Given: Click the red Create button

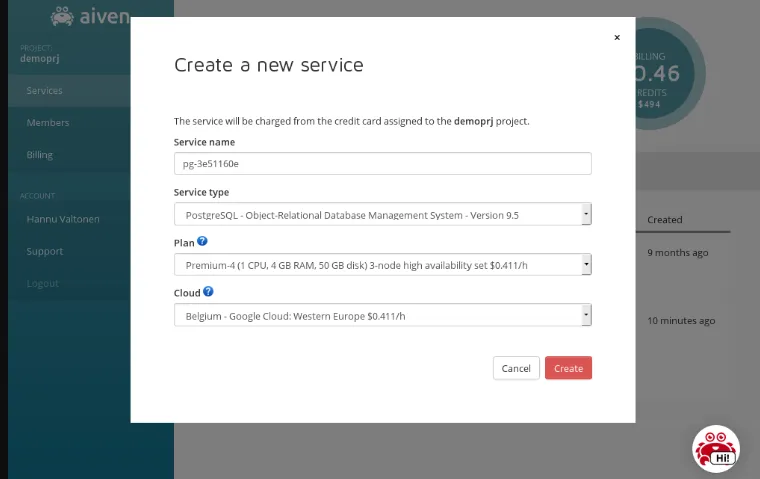Looking at the screenshot, I should pyautogui.click(x=568, y=368).
